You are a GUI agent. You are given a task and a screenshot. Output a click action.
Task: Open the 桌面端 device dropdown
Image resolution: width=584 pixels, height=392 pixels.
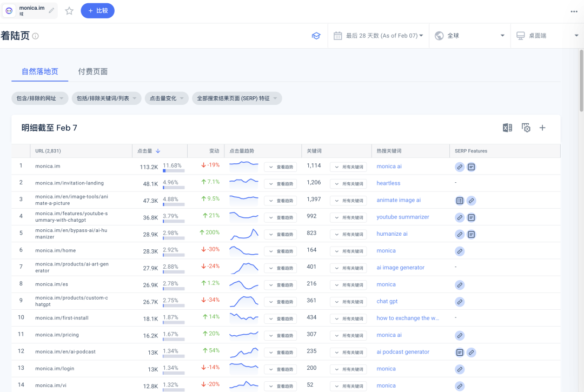click(x=547, y=36)
